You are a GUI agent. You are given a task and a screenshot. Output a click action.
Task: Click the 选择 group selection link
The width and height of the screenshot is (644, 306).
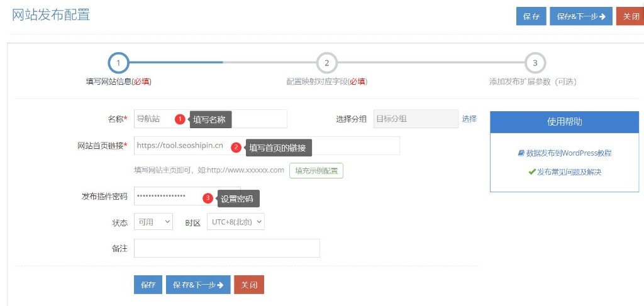[x=469, y=119]
